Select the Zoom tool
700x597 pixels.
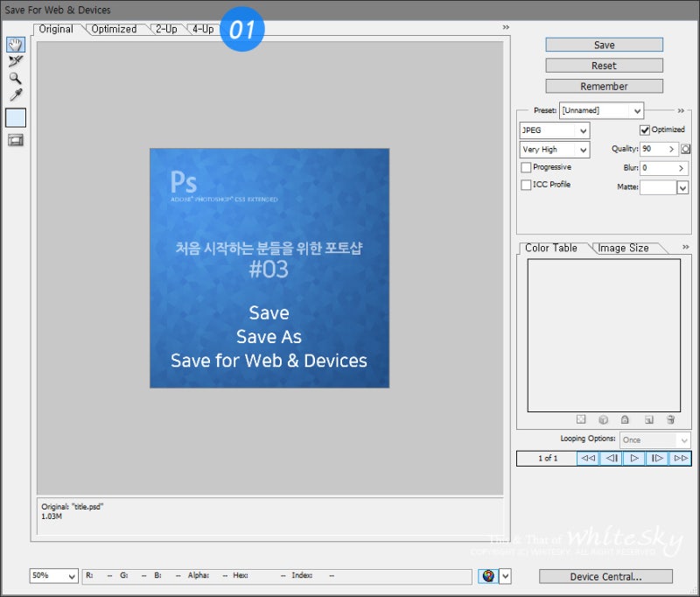15,78
